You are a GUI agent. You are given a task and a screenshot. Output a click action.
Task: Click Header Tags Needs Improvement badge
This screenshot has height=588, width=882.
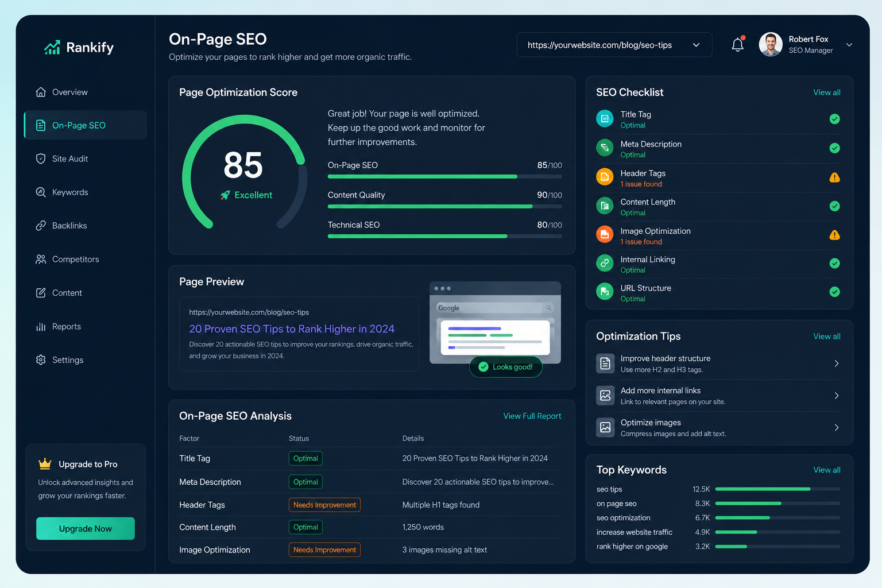tap(324, 505)
